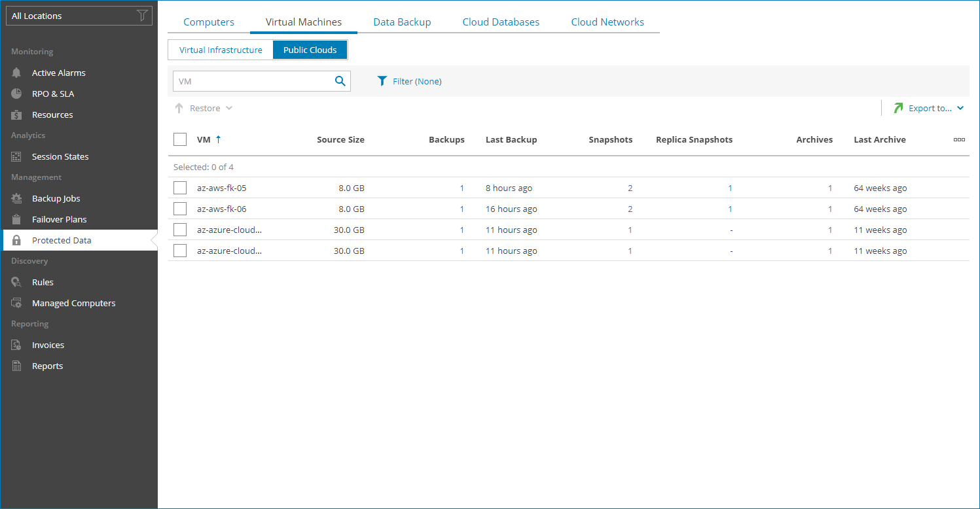Click the az-aws-fk-06 VM name

[221, 209]
